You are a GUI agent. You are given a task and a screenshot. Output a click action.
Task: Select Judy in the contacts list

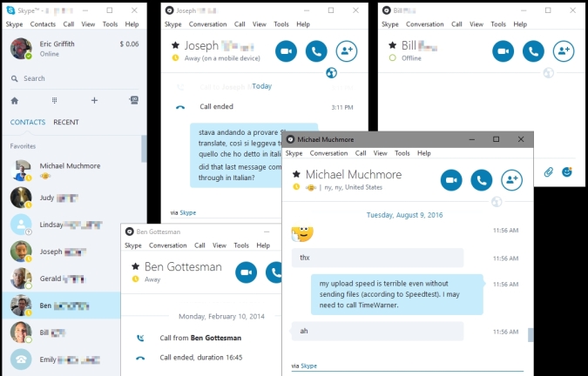point(71,198)
